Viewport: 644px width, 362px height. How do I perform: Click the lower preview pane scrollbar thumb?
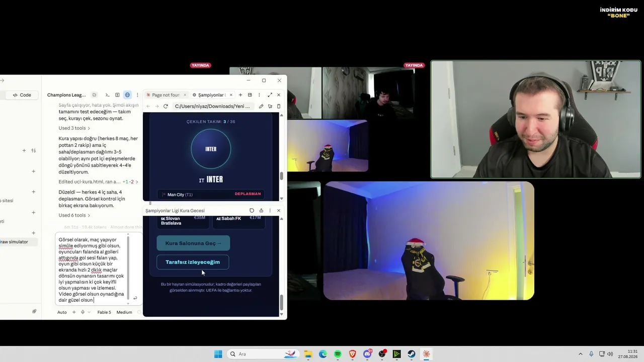tap(281, 303)
